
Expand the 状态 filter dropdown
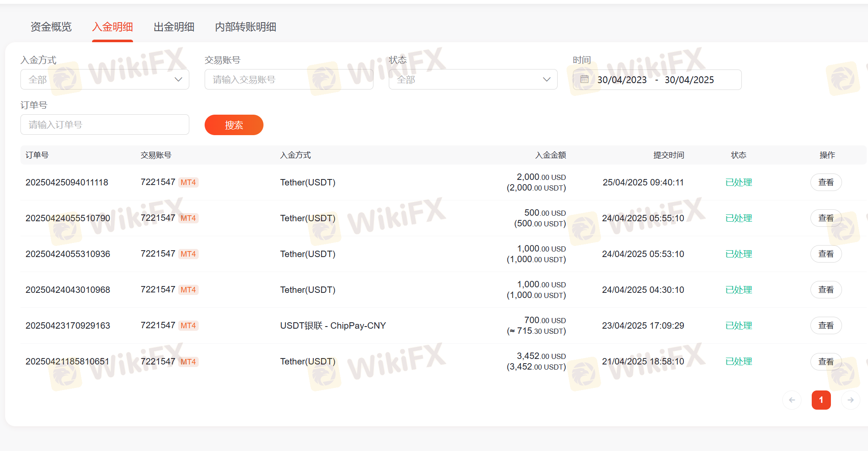click(473, 79)
